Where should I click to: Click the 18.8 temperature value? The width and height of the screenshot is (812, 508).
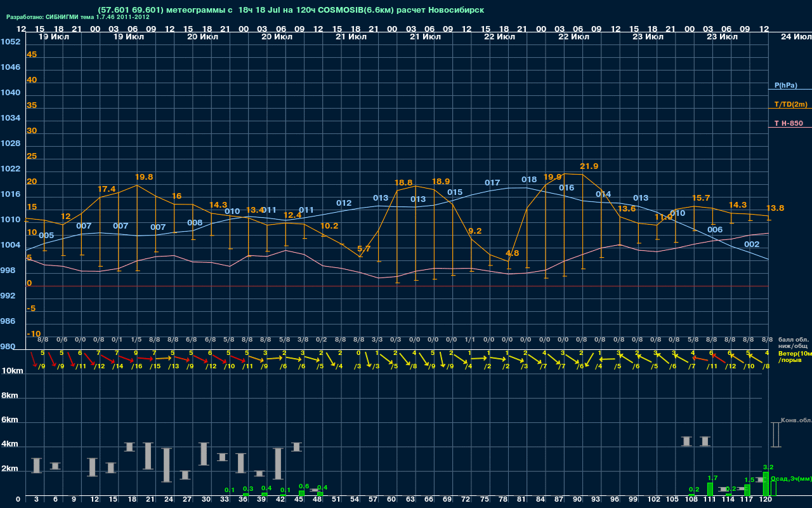403,183
